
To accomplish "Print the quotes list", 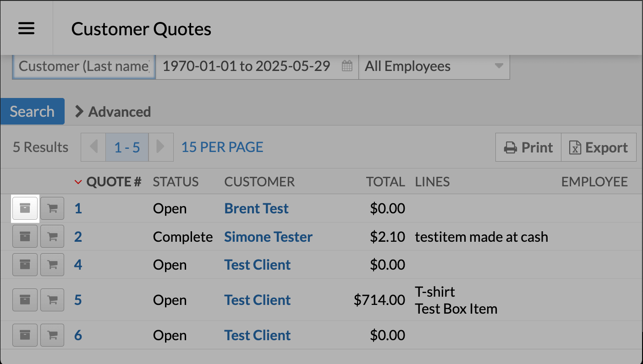I will click(x=528, y=147).
